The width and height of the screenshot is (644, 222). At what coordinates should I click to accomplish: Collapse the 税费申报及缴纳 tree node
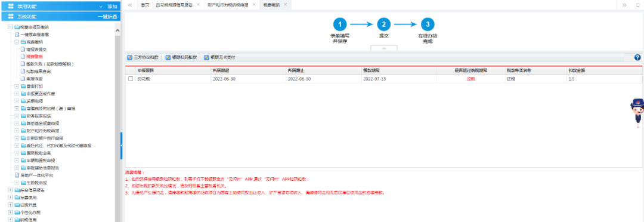pyautogui.click(x=10, y=27)
